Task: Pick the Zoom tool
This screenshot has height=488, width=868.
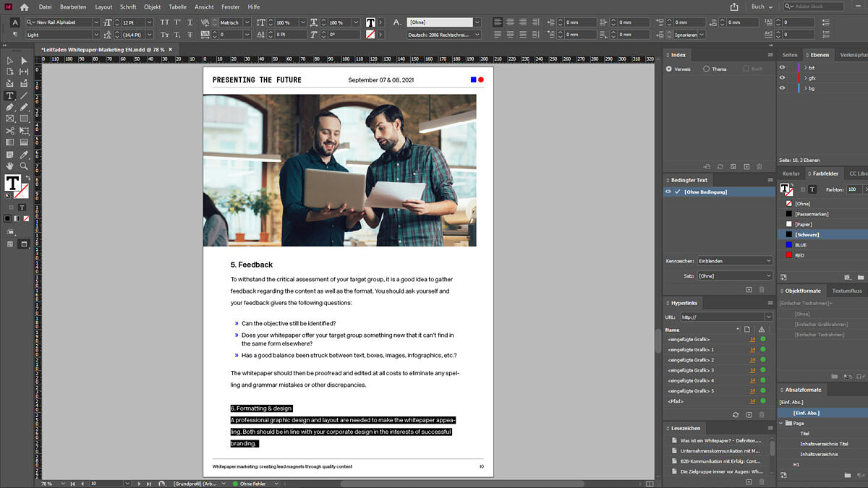Action: click(24, 165)
